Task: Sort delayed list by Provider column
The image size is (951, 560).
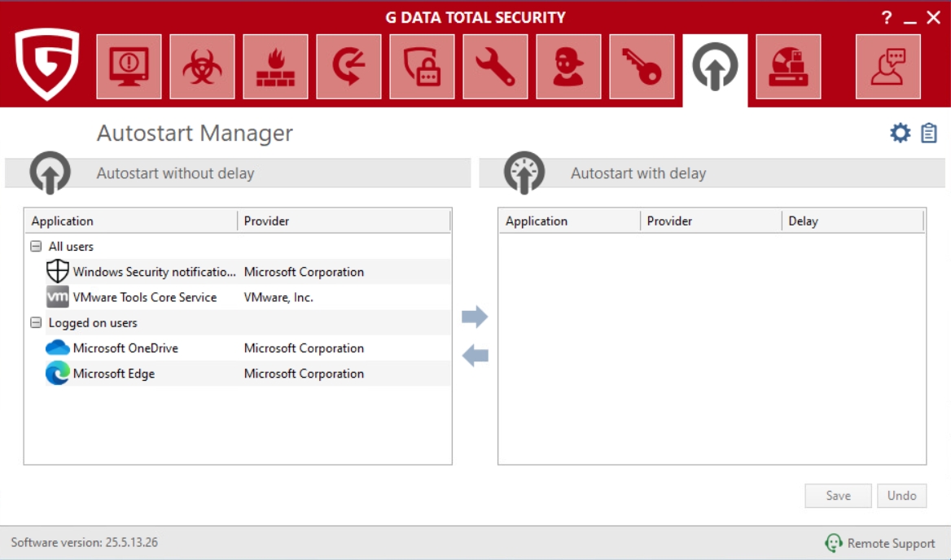Action: click(711, 221)
